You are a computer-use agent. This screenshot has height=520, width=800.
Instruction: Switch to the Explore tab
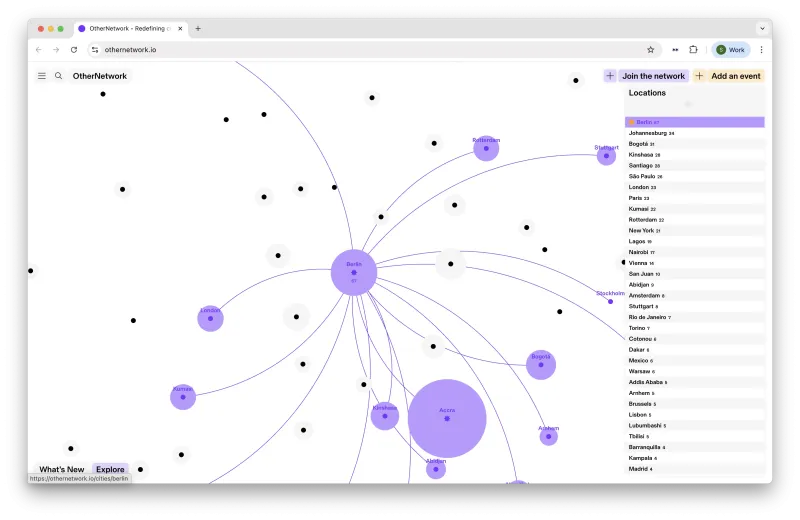pyautogui.click(x=110, y=469)
